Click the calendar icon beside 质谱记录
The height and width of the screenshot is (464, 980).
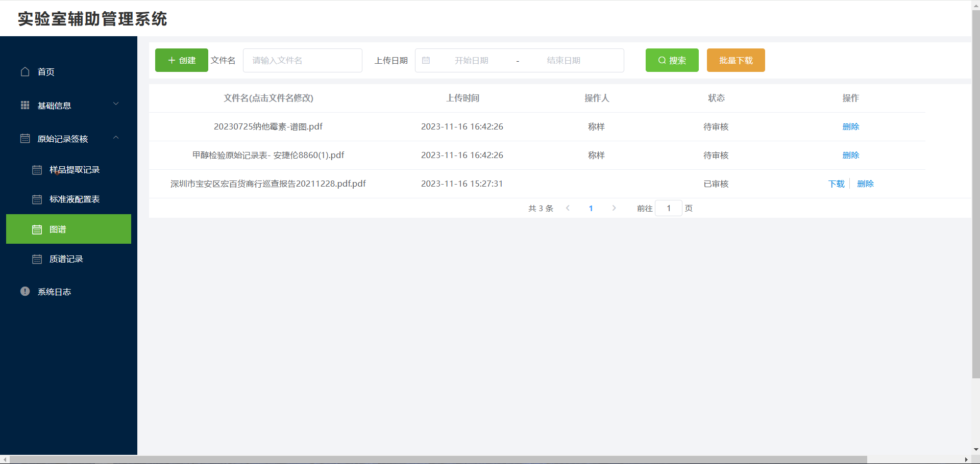click(37, 259)
